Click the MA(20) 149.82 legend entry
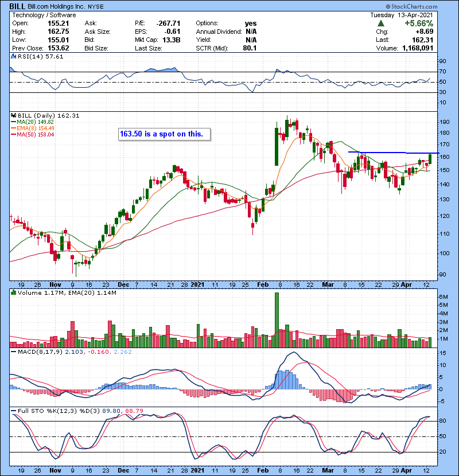459x476 pixels. 32,122
